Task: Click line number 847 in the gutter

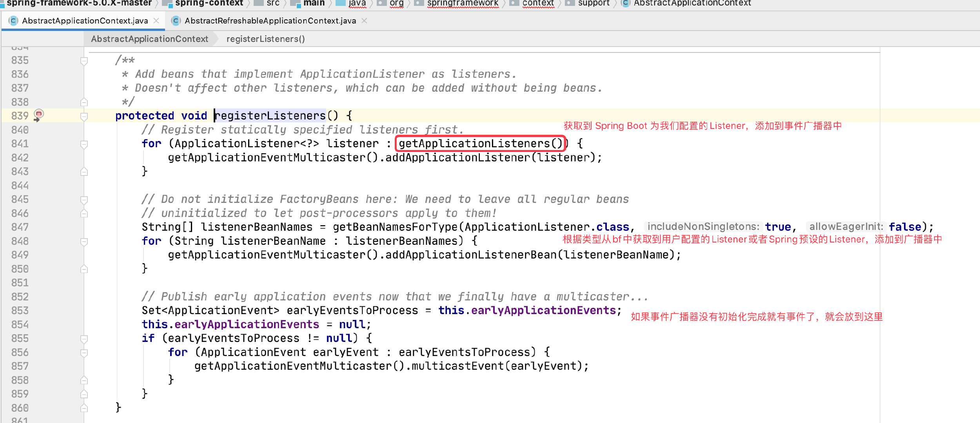Action: tap(20, 227)
